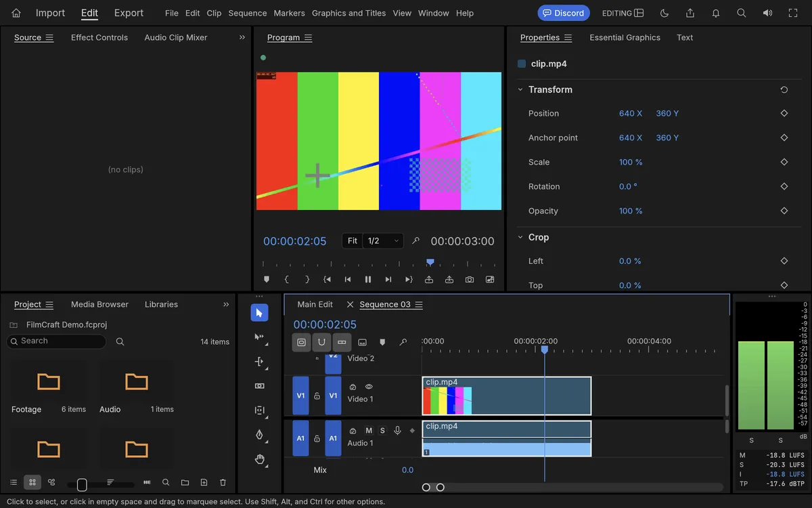Toggle nest sequence insert mode
This screenshot has width=812, height=508.
(x=302, y=342)
